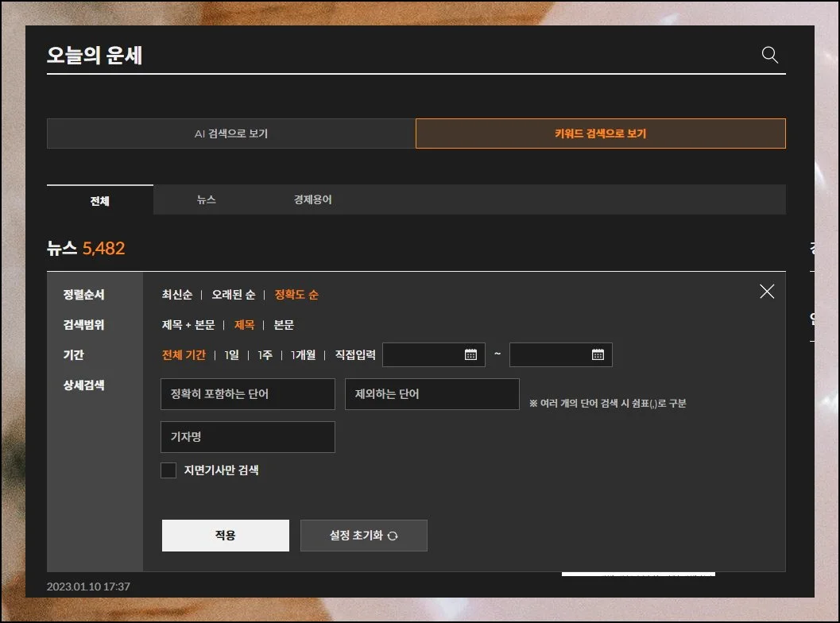Go to the 경제용어 tab
The image size is (840, 623).
pyautogui.click(x=312, y=200)
